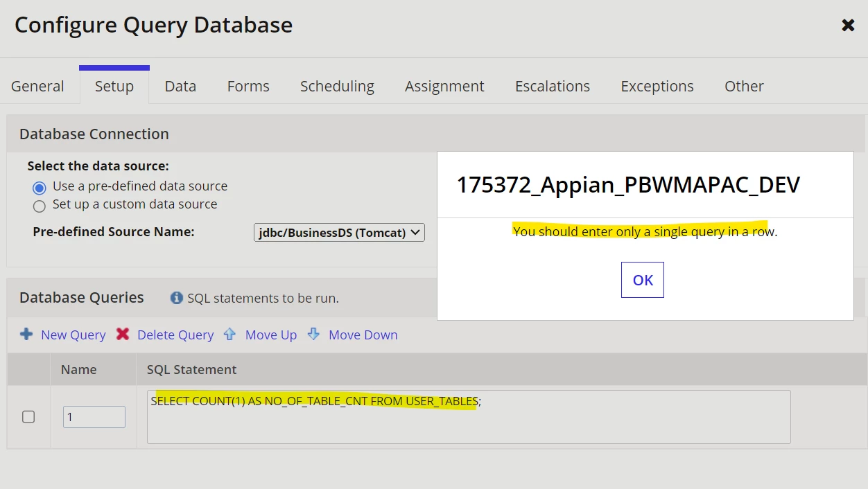Click the Move Down link
This screenshot has height=489, width=868.
[x=363, y=335]
